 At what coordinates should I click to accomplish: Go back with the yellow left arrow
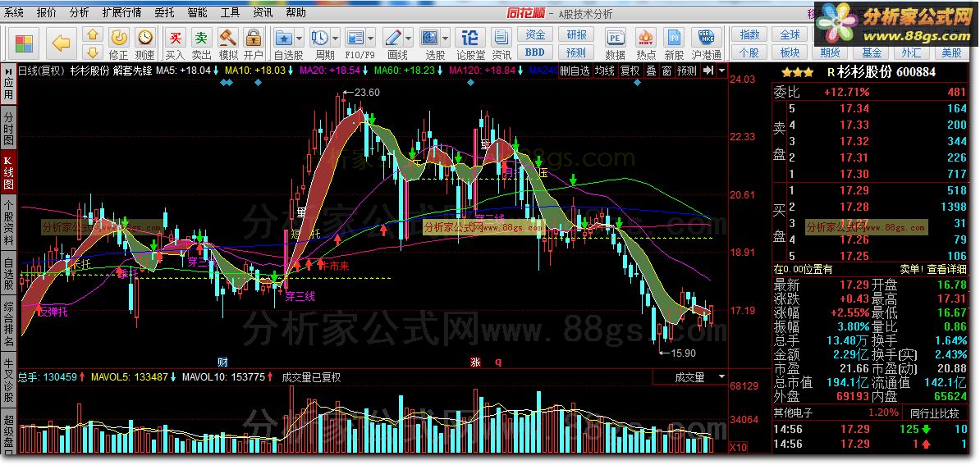(61, 43)
